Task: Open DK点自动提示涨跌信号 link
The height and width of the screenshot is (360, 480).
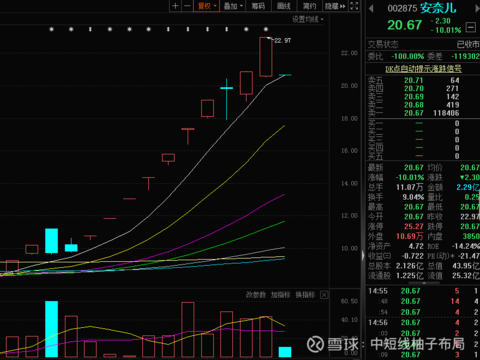Action: (423, 69)
